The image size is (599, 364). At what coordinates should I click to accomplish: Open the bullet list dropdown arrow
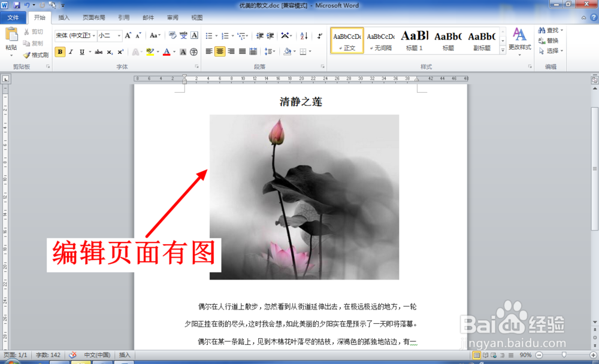[x=216, y=35]
